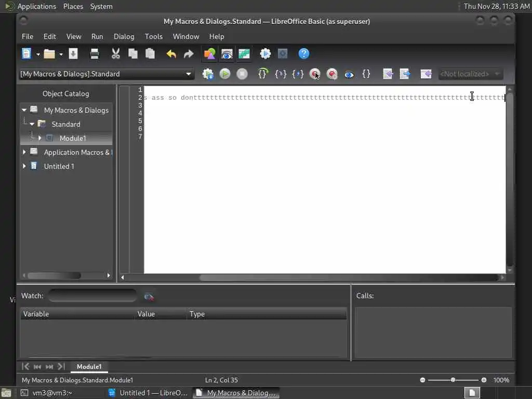
Task: Select Untitled 1 in Object Catalog
Action: coord(59,166)
